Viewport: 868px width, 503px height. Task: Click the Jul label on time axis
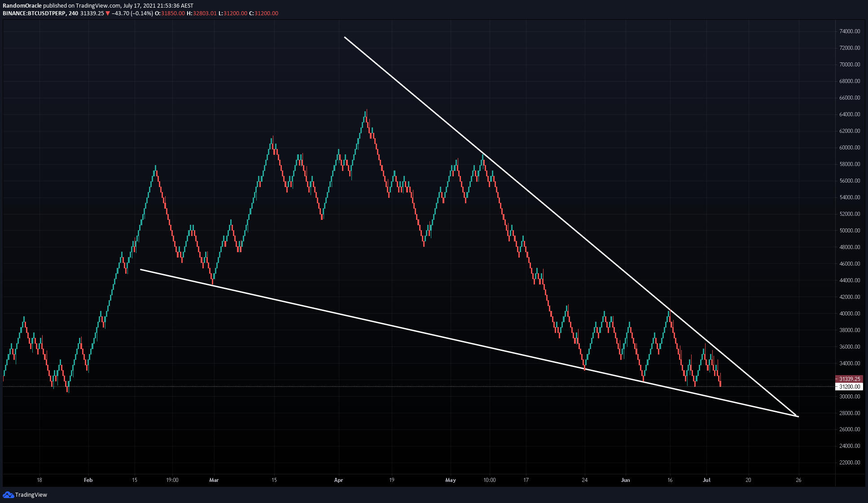[x=707, y=480]
